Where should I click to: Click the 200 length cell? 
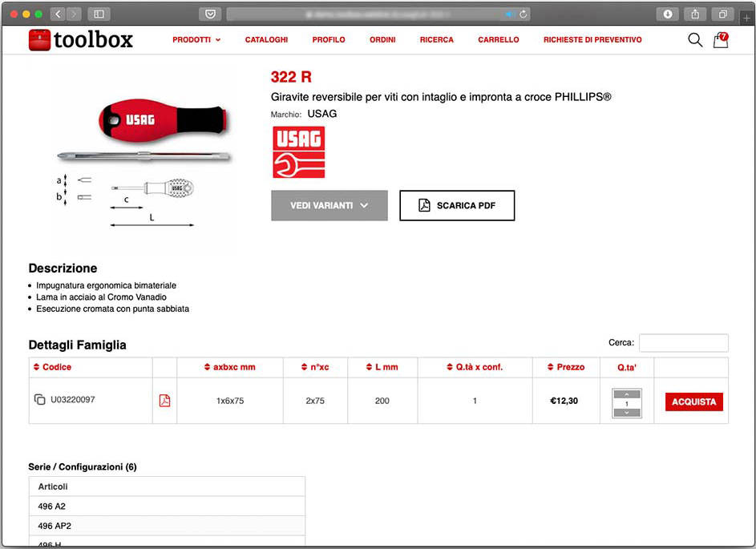(x=382, y=401)
